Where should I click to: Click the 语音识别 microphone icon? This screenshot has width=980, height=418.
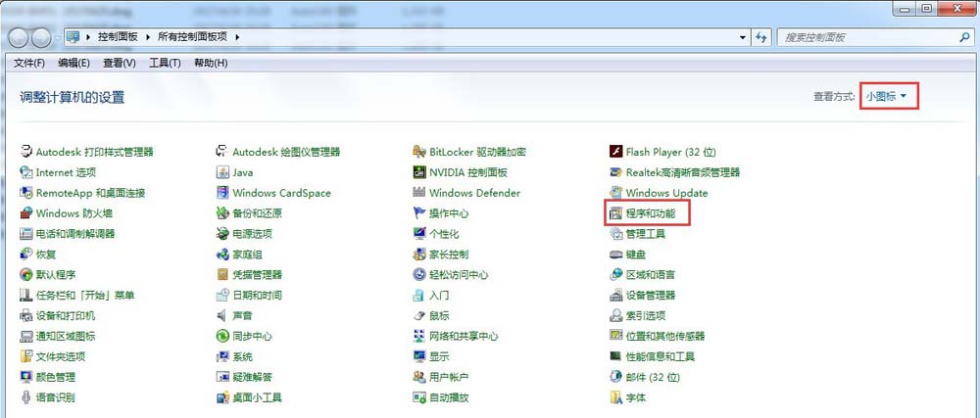[x=25, y=397]
